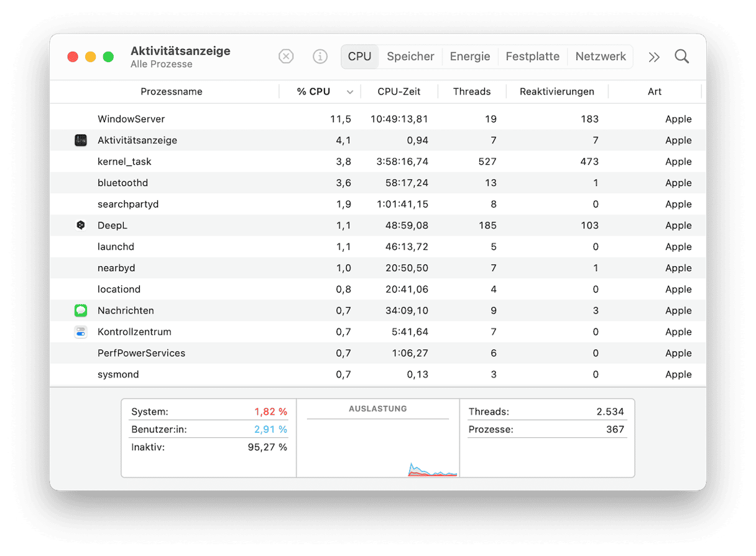
Task: Open the Energie tab
Action: coord(470,57)
